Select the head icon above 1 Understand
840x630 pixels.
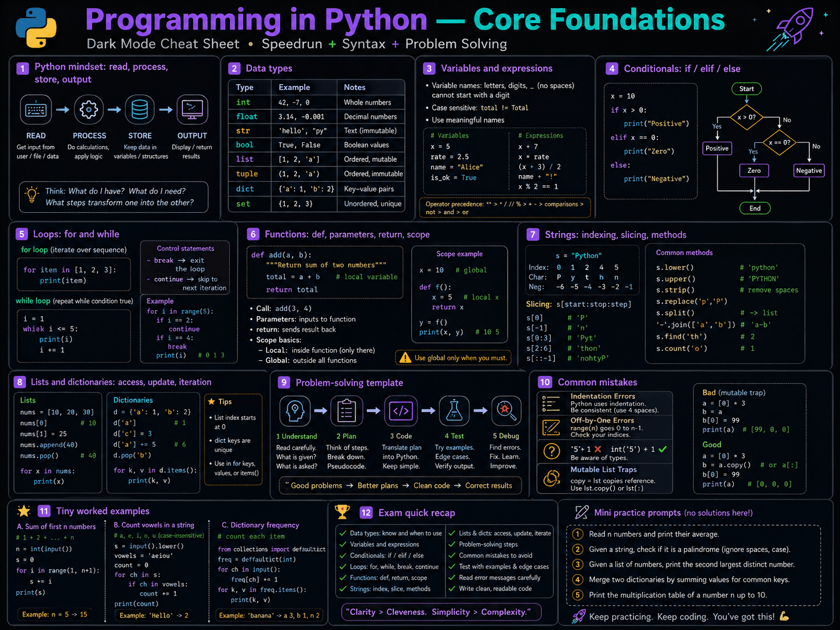tap(295, 411)
